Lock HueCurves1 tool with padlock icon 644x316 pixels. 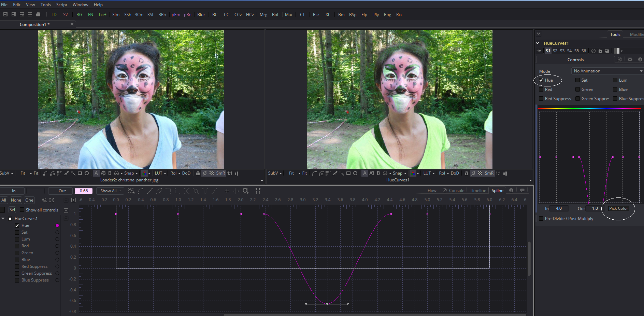click(x=600, y=51)
